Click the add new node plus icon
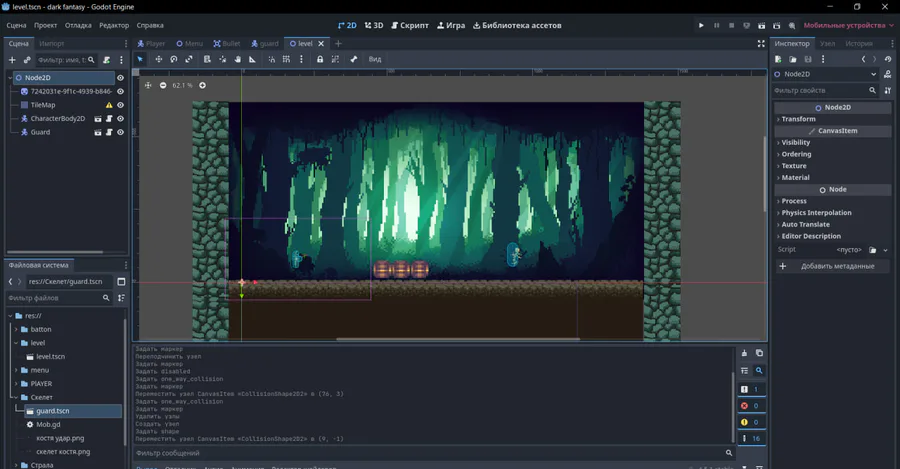 (x=12, y=60)
